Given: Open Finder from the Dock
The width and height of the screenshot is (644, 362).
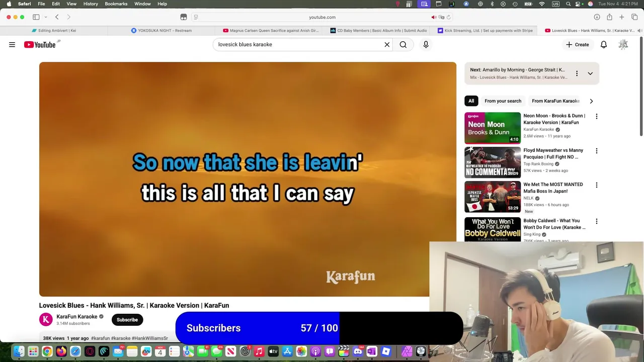Looking at the screenshot, I should tap(19, 351).
